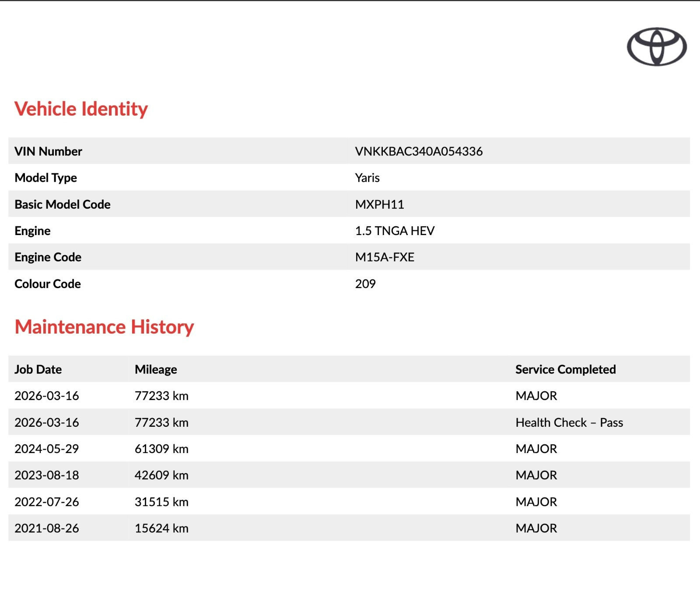Click the "Service Completed" column header

pos(565,369)
